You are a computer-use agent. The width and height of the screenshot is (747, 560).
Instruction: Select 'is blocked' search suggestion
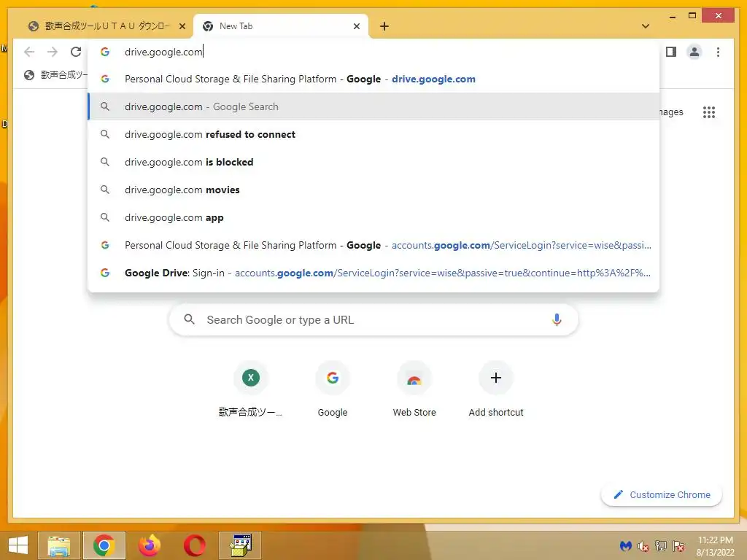click(x=373, y=162)
